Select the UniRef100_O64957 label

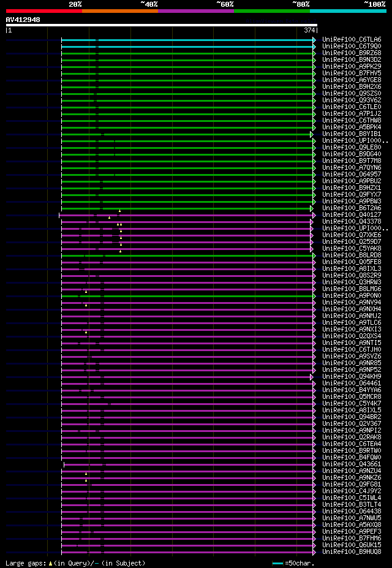352,174
